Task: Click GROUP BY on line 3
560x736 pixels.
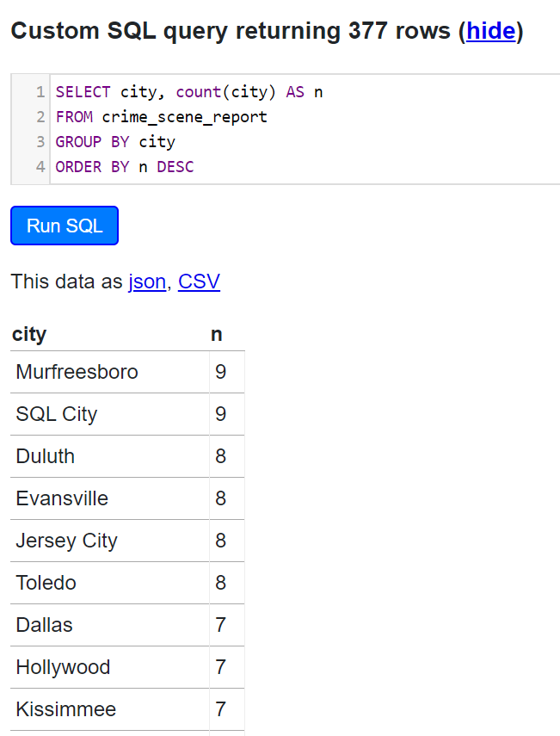Action: tap(92, 142)
